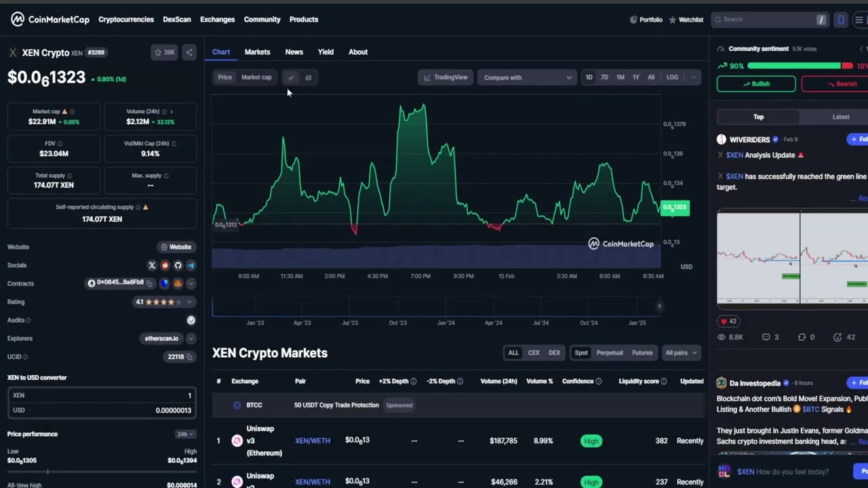Like the WIVERIDERS post heart 42
This screenshot has height=488, width=868.
click(x=729, y=321)
